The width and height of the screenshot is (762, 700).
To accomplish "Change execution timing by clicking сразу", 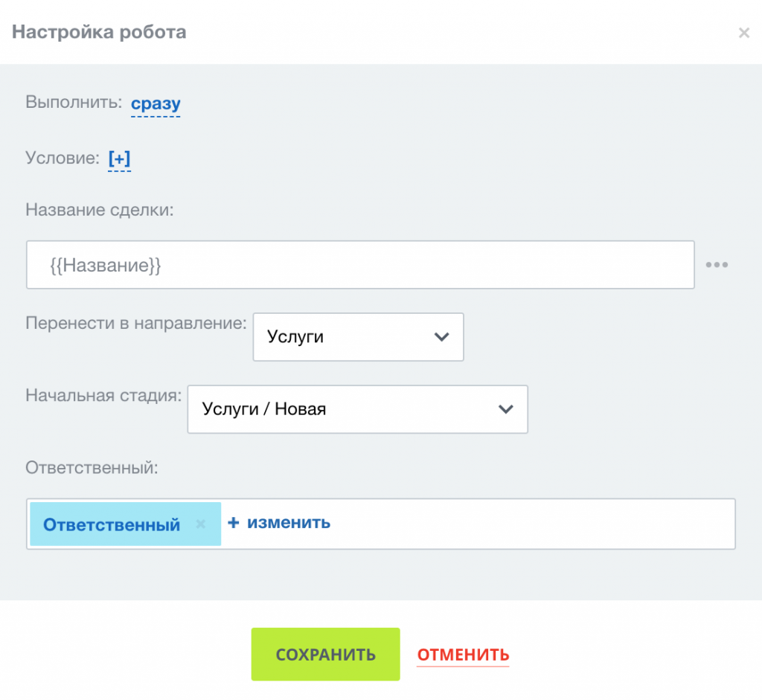I will (155, 103).
